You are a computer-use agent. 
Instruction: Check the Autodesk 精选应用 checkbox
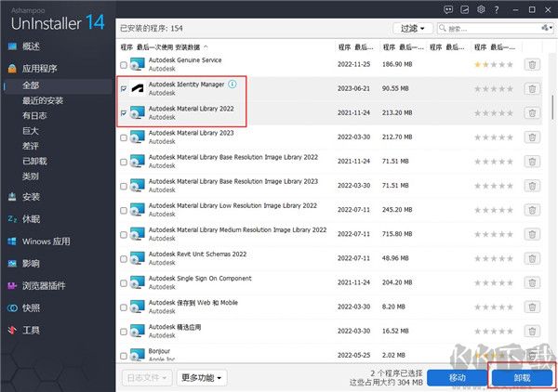click(124, 332)
